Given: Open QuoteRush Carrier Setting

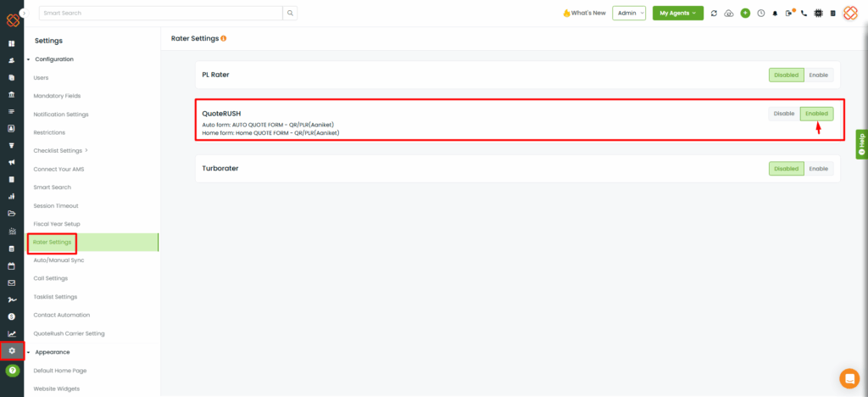Looking at the screenshot, I should (70, 333).
